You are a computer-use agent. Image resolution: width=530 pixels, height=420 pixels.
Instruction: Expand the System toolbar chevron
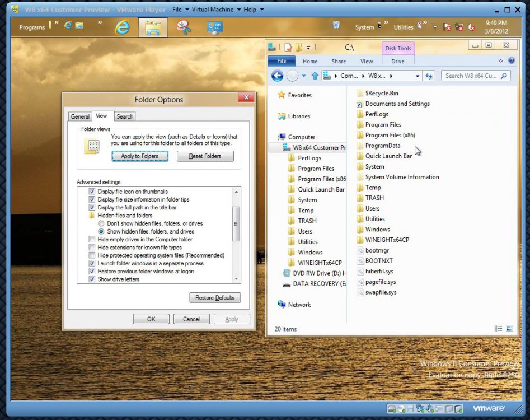pos(386,23)
